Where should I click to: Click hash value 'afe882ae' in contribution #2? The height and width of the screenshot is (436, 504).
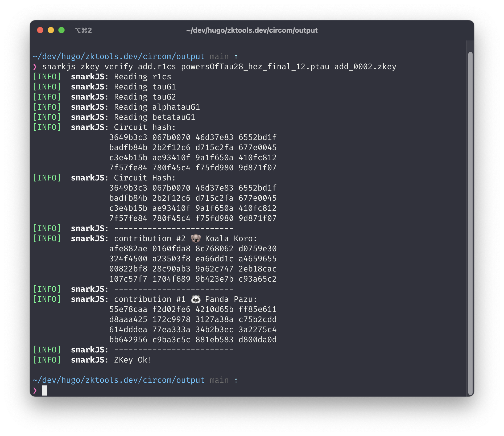[x=128, y=249]
